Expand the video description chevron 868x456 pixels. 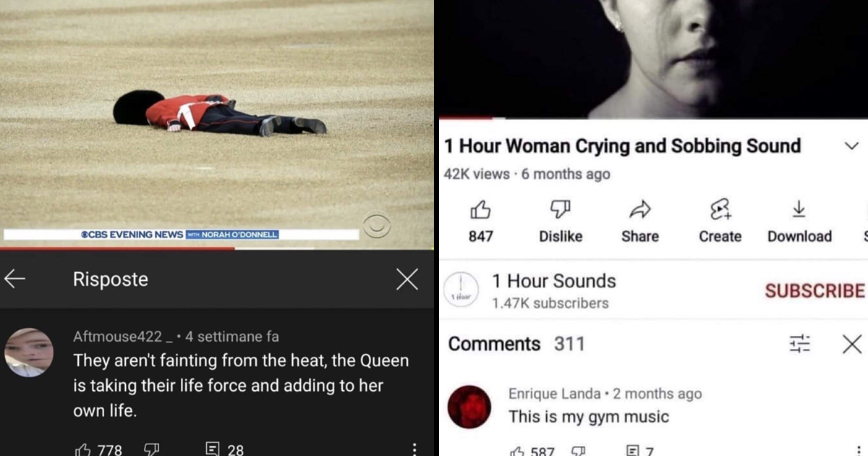[x=851, y=146]
